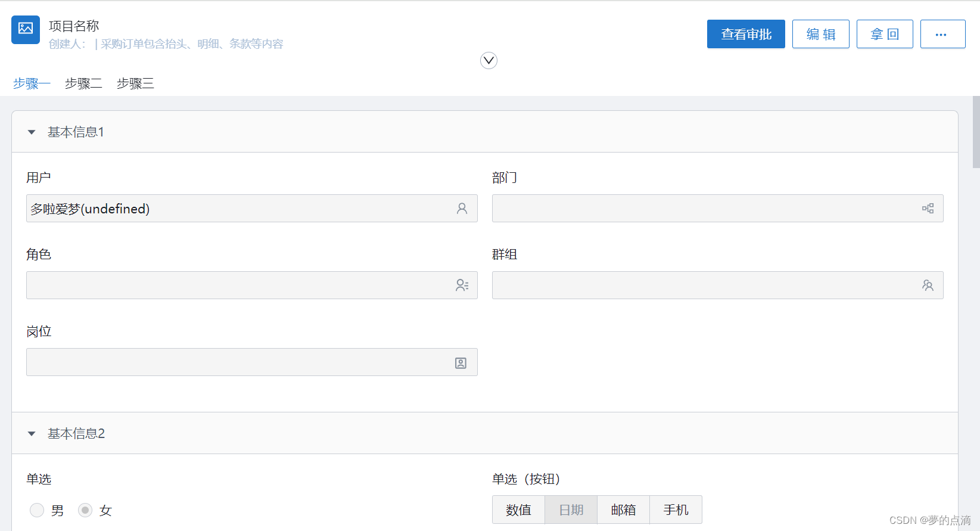This screenshot has height=531, width=980.
Task: Click the vertical scrollbar thumb
Action: (976, 132)
